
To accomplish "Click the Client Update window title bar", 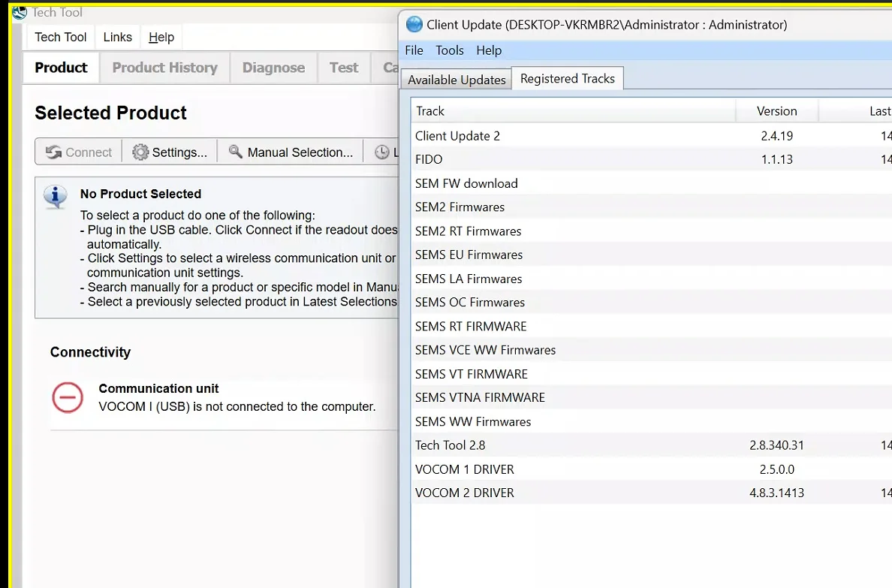I will [646, 25].
